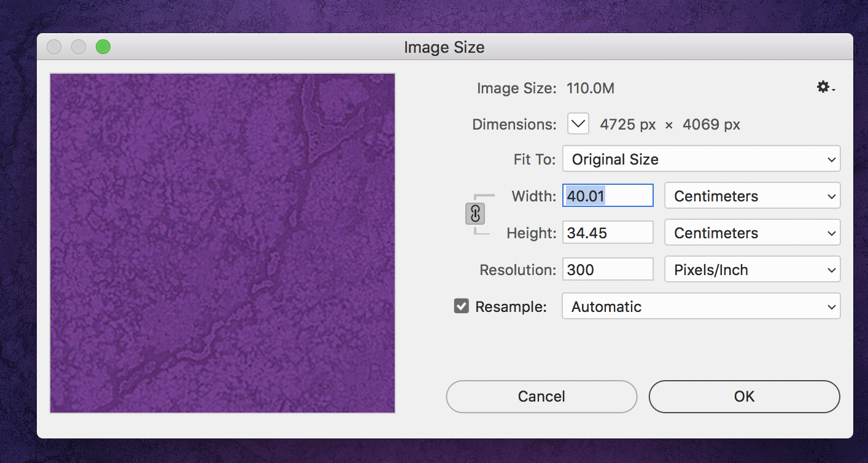This screenshot has width=868, height=463.
Task: Open the Pixels/Inch resolution units dropdown
Action: click(x=752, y=270)
